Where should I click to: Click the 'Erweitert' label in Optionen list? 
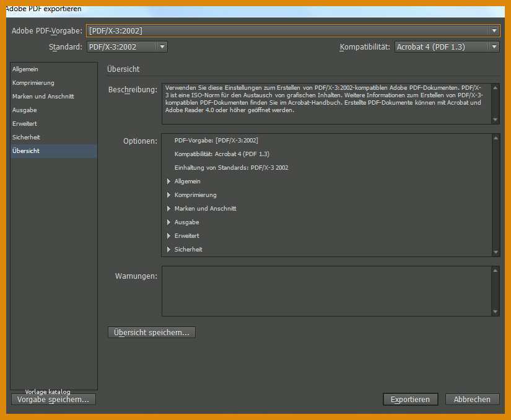pyautogui.click(x=186, y=236)
